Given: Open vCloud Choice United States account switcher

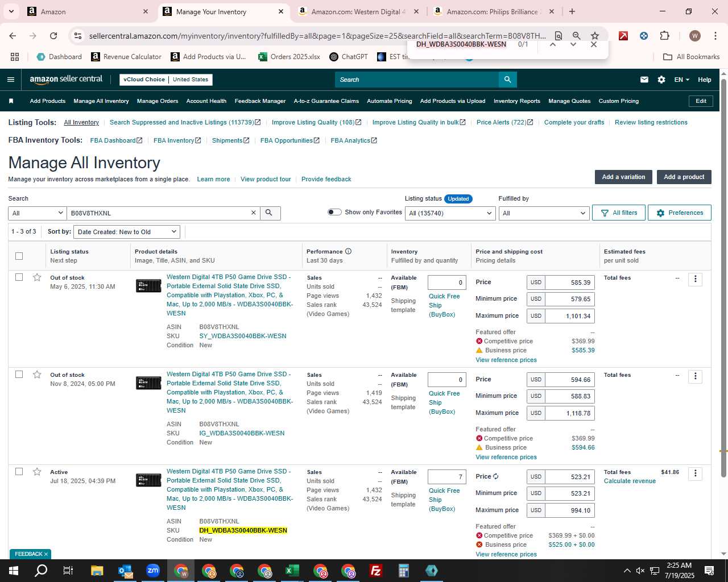Looking at the screenshot, I should click(x=166, y=80).
